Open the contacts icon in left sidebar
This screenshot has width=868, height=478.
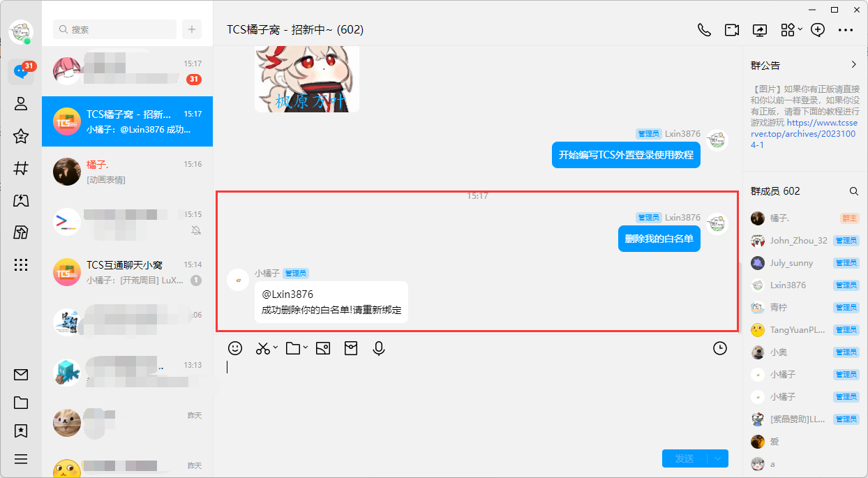(x=21, y=104)
